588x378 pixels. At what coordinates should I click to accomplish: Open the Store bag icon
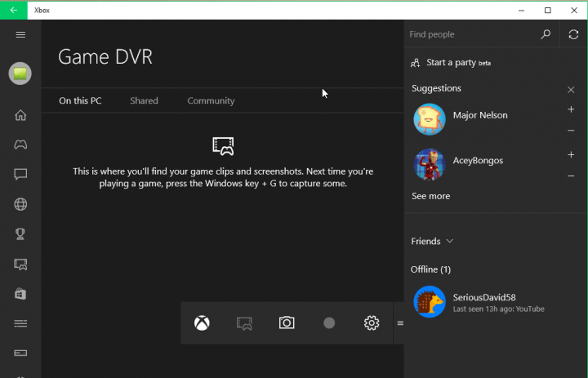[20, 294]
